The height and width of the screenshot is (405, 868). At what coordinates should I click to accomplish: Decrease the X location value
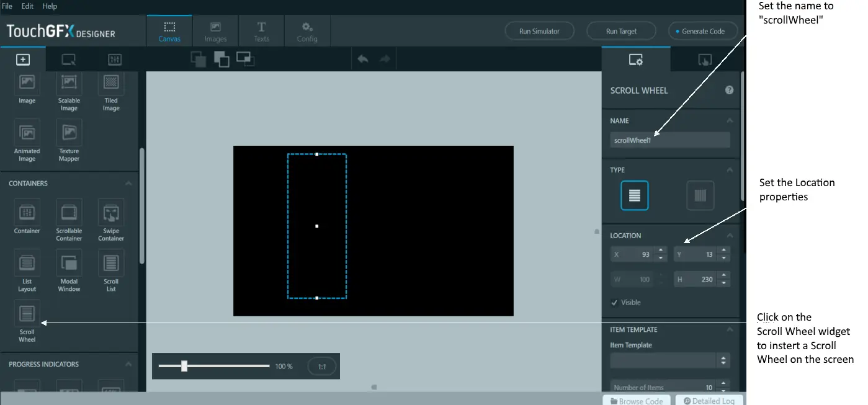pos(661,258)
